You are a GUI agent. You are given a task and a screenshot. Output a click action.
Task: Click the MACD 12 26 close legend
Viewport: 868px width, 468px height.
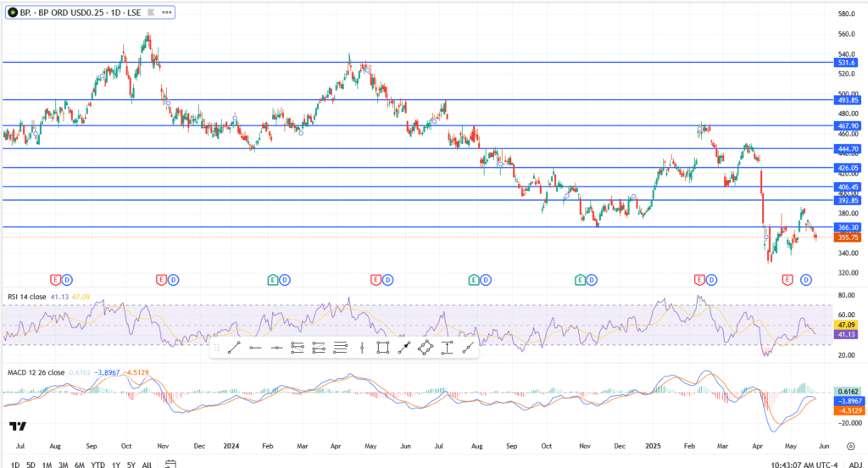[x=35, y=372]
